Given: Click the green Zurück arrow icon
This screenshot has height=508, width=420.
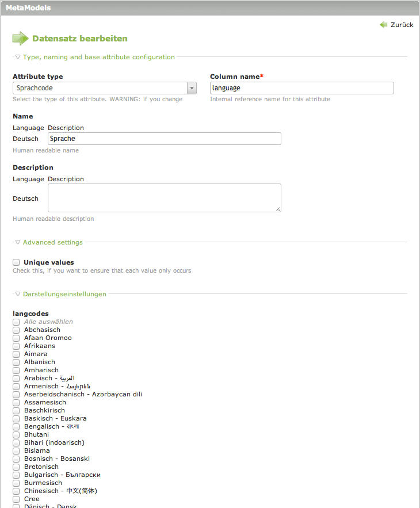Looking at the screenshot, I should click(x=383, y=25).
